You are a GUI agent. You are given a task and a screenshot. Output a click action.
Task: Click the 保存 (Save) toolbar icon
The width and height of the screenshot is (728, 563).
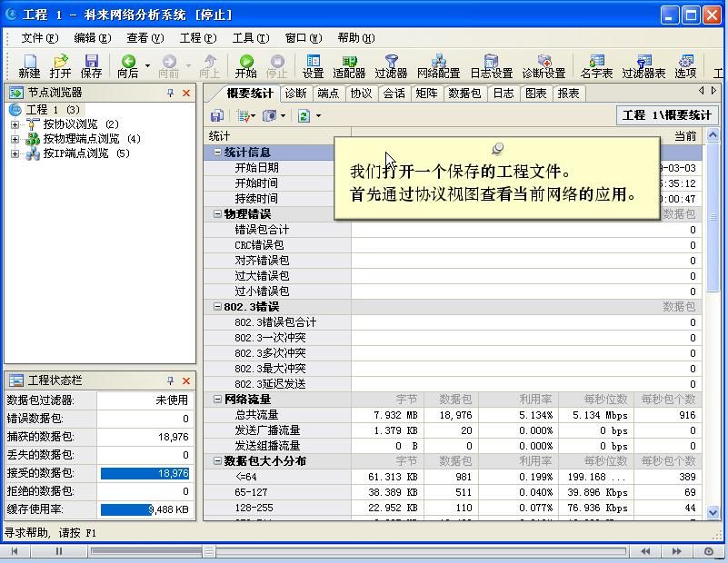click(x=91, y=64)
